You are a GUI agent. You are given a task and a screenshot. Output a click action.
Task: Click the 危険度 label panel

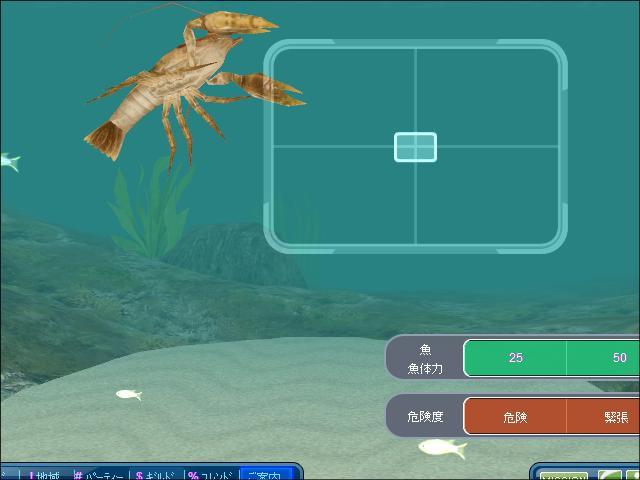(x=425, y=416)
